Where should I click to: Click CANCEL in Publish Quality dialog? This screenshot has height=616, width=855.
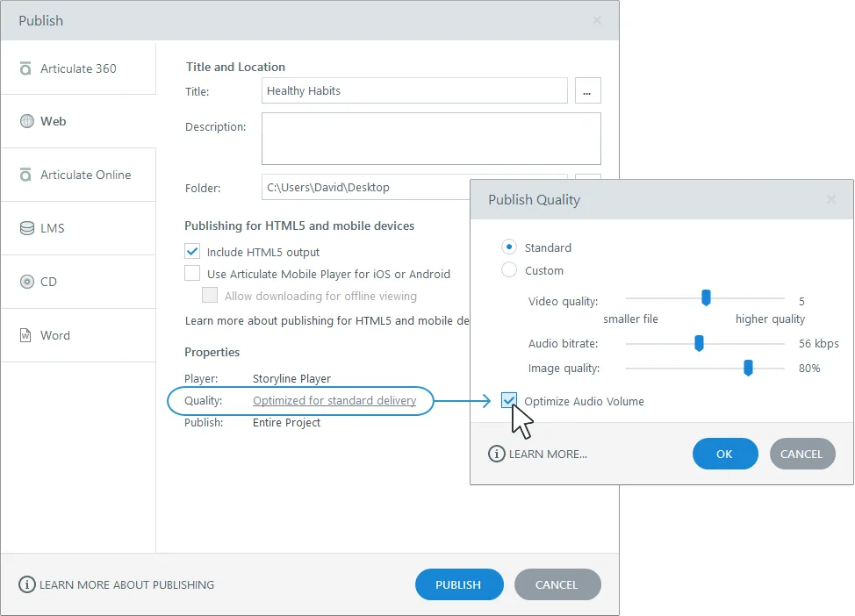click(x=802, y=454)
